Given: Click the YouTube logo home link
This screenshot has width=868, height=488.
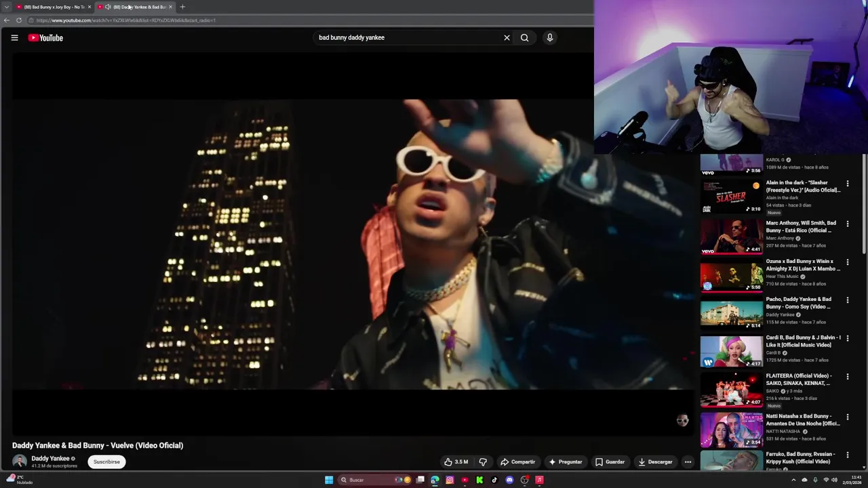Looking at the screenshot, I should [45, 38].
